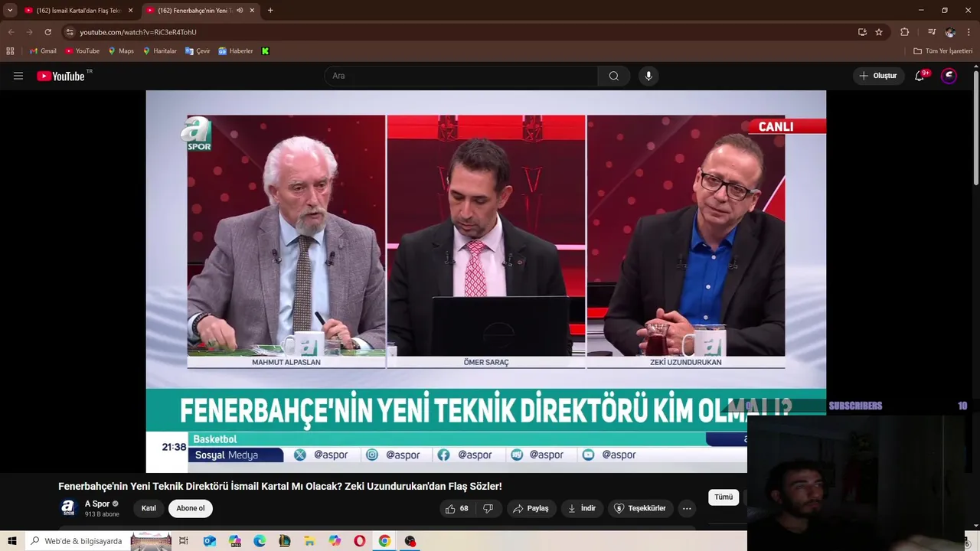The width and height of the screenshot is (980, 551).
Task: Open a new browser tab
Action: [270, 11]
